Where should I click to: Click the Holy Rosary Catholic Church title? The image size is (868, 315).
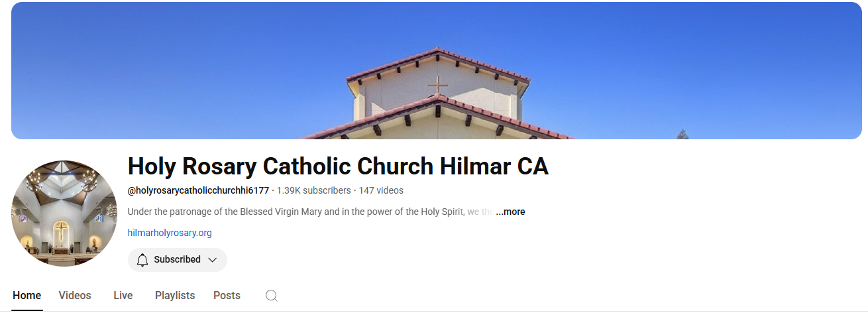(x=338, y=166)
